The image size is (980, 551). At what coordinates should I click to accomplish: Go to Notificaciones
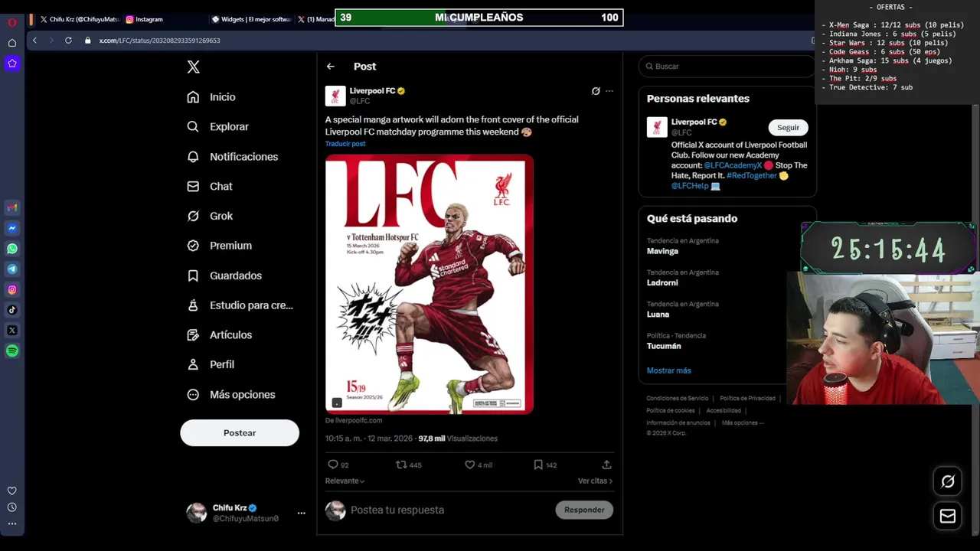233,157
